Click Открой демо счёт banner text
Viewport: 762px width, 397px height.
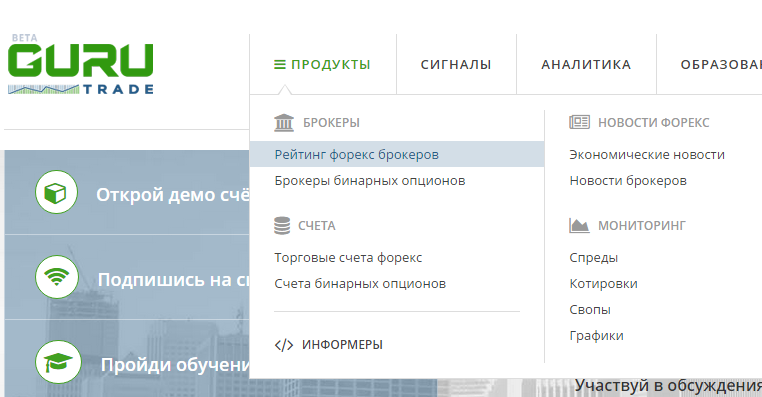coord(173,195)
